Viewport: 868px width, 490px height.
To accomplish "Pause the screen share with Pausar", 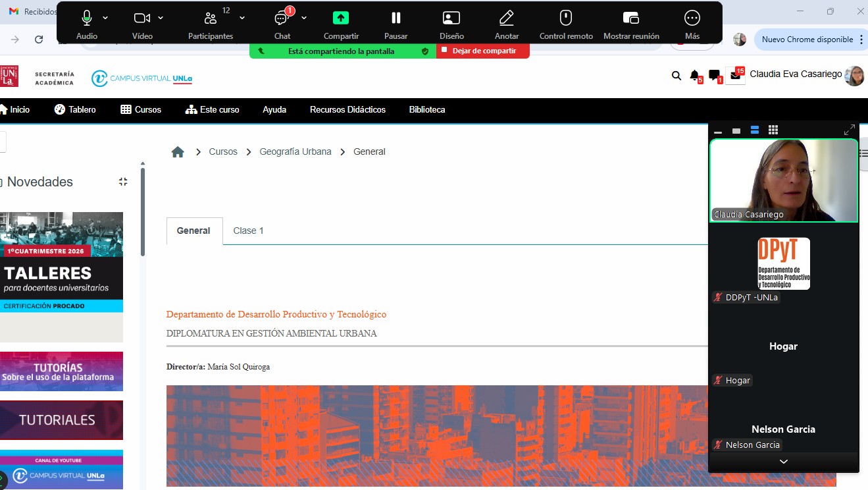I will (396, 18).
